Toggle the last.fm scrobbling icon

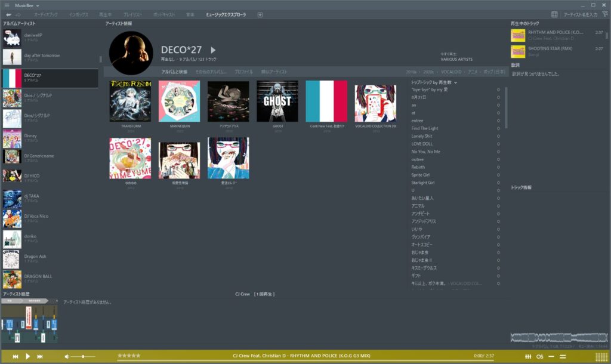pyautogui.click(x=539, y=356)
